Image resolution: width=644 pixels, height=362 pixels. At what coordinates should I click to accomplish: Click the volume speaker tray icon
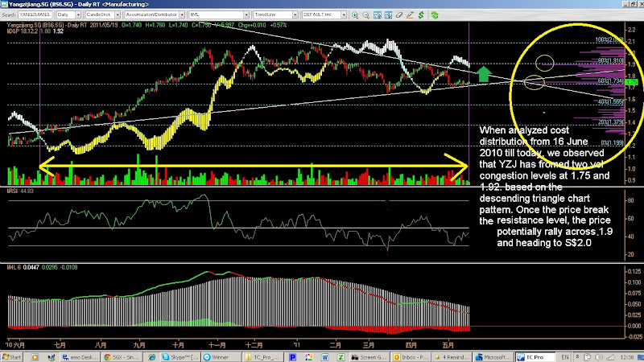(x=599, y=357)
